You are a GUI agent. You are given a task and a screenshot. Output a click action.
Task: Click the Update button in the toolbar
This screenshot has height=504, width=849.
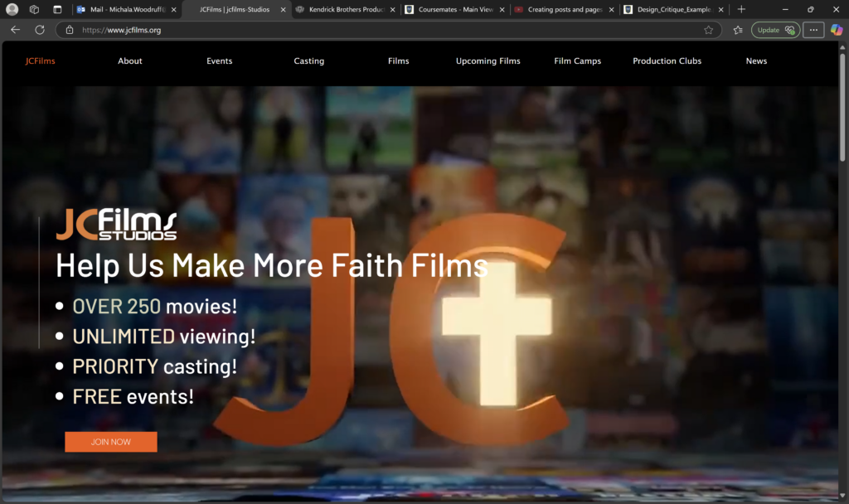coord(775,30)
